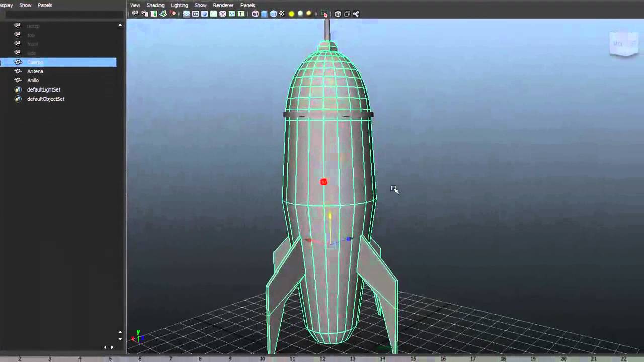Switch the viewport to wireframe cube icon

(255, 14)
